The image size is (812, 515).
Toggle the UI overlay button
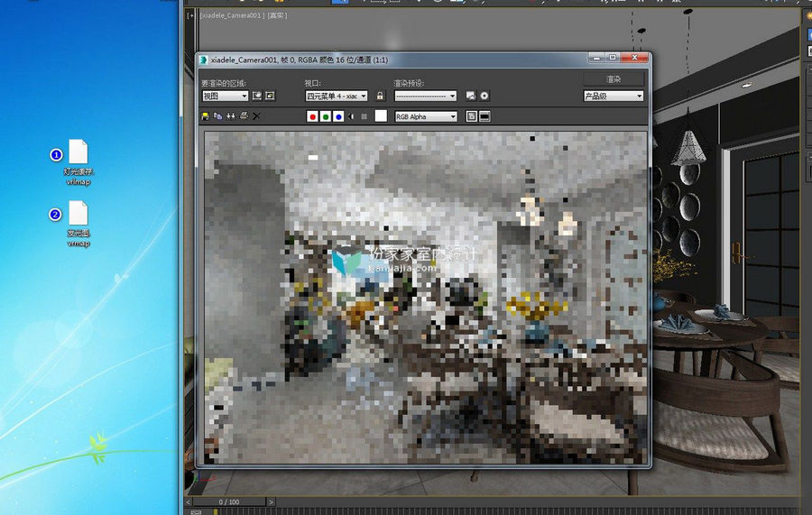coord(471,116)
